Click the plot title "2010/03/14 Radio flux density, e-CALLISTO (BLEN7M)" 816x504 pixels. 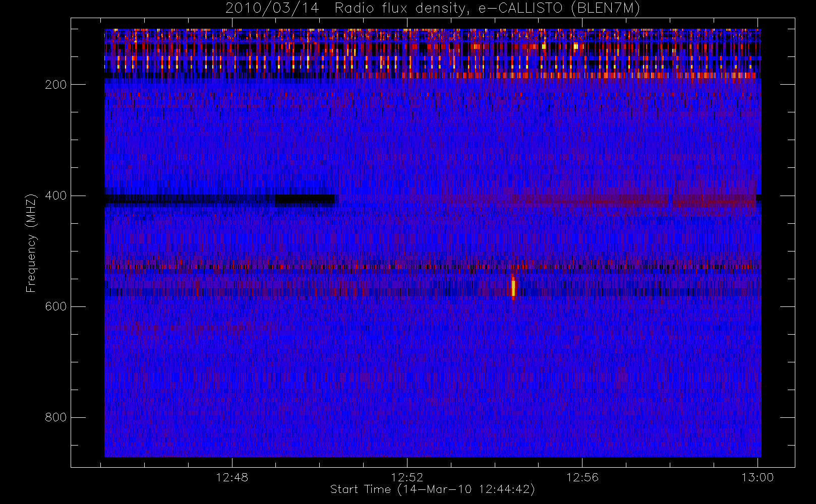click(x=432, y=9)
